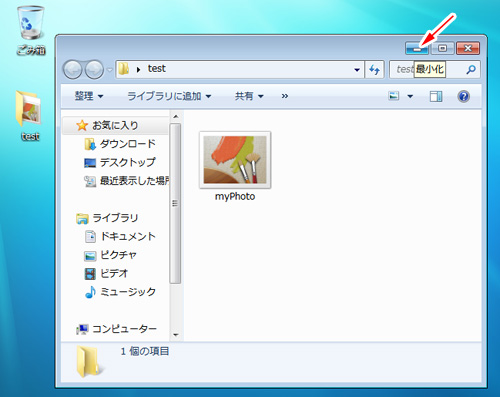Minimize the test window
Image resolution: width=500 pixels, height=397 pixels.
pos(417,49)
